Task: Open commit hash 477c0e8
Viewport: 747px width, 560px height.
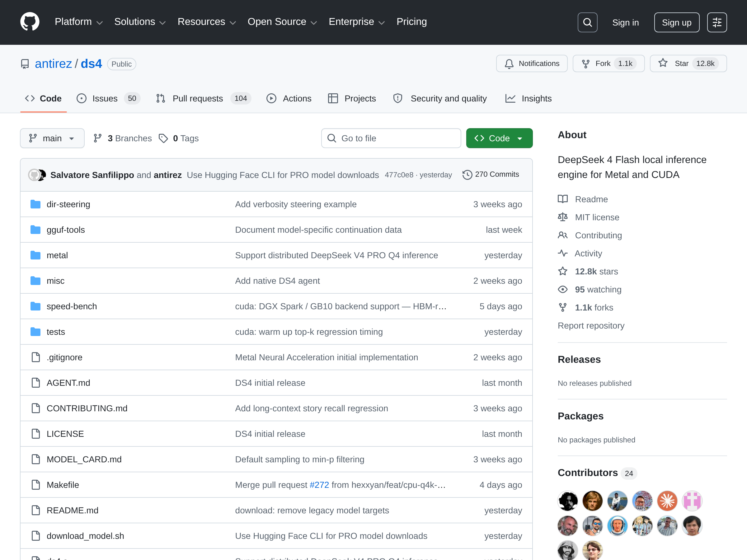Action: [x=399, y=175]
